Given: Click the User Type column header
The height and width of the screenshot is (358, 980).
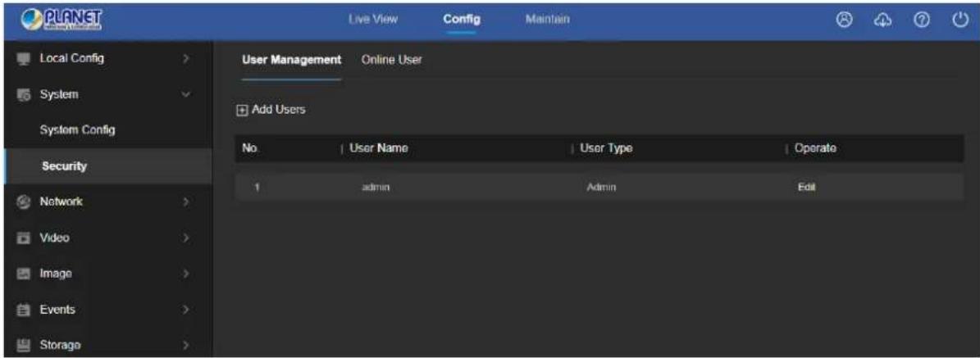Looking at the screenshot, I should point(606,149).
